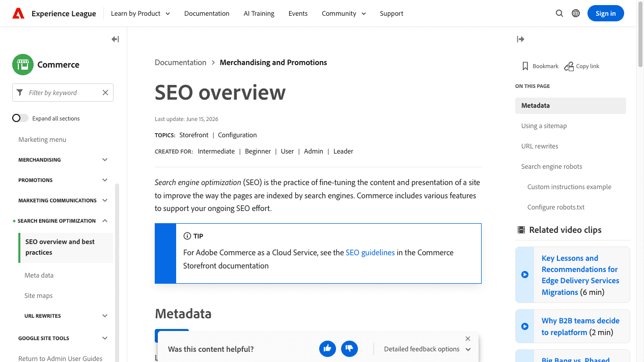Toggle Expand all sections switch
This screenshot has width=644, height=362.
point(20,118)
